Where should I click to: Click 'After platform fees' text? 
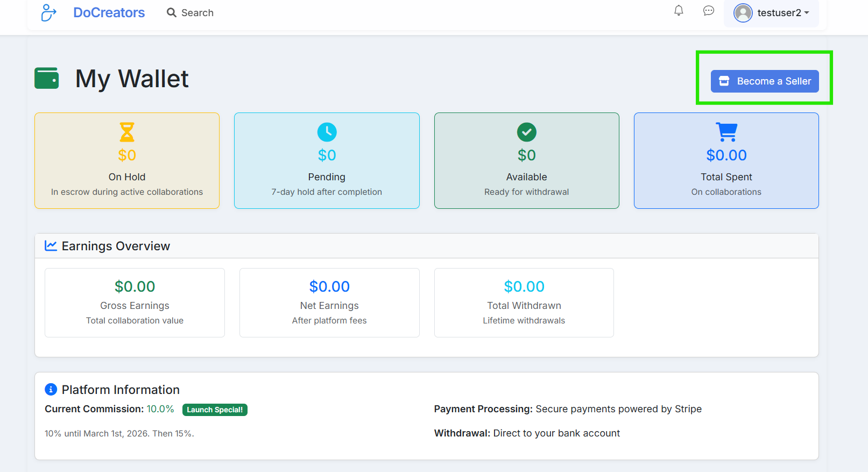click(329, 321)
